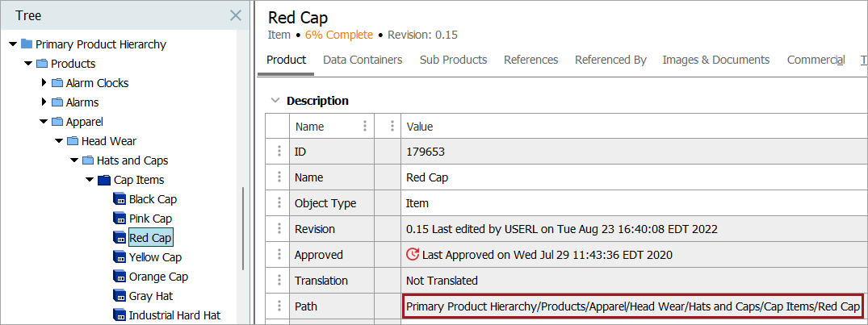Select Gray Hat in the tree
This screenshot has width=868, height=325.
coord(151,296)
